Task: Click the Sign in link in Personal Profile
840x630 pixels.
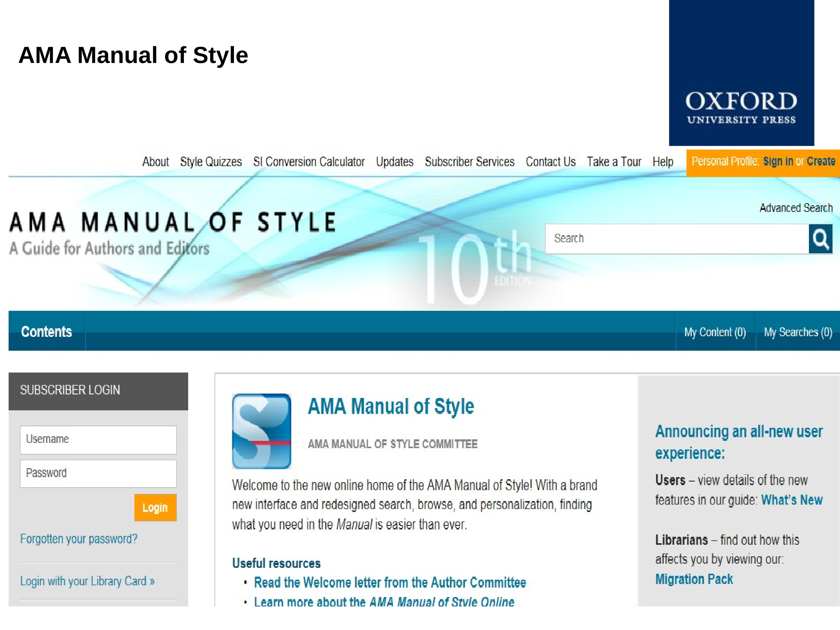Action: [778, 161]
